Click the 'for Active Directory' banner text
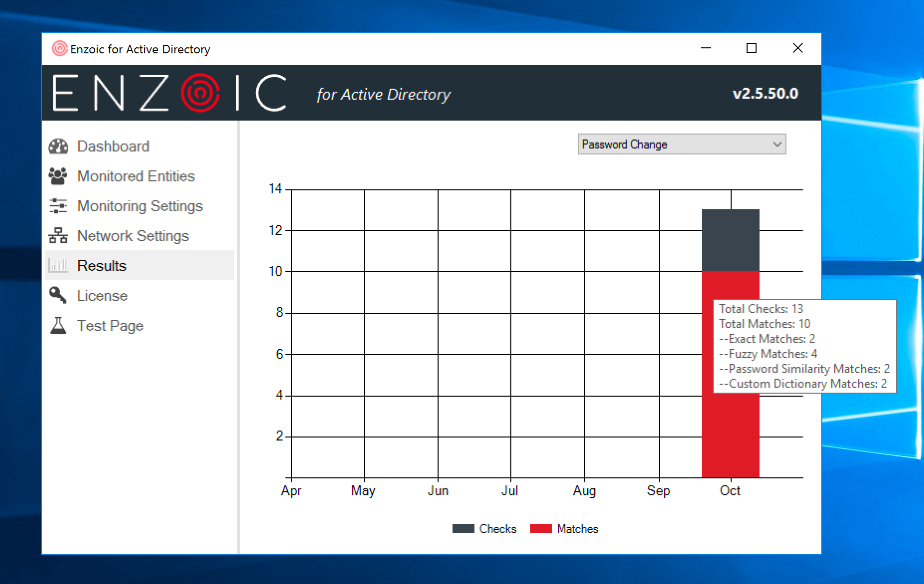The height and width of the screenshot is (584, 924). (x=384, y=94)
